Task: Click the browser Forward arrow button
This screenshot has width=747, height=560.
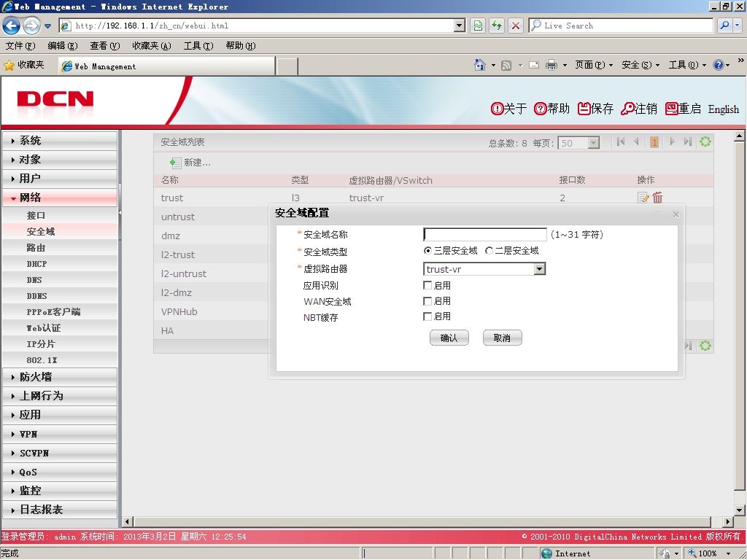Action: click(31, 26)
